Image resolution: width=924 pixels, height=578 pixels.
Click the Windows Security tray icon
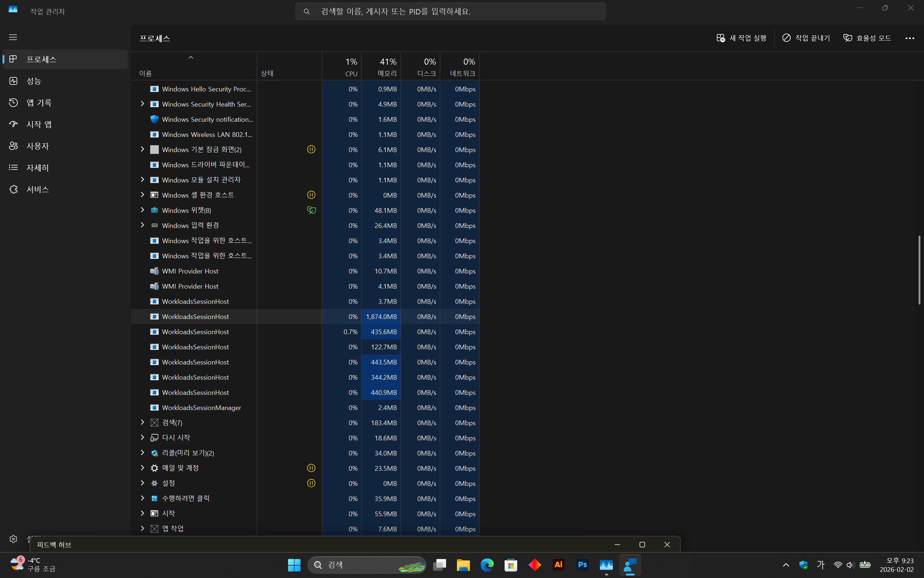(803, 565)
